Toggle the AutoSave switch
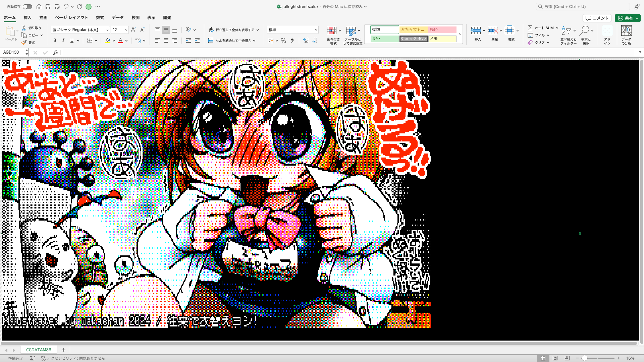The height and width of the screenshot is (362, 644). coord(28,7)
